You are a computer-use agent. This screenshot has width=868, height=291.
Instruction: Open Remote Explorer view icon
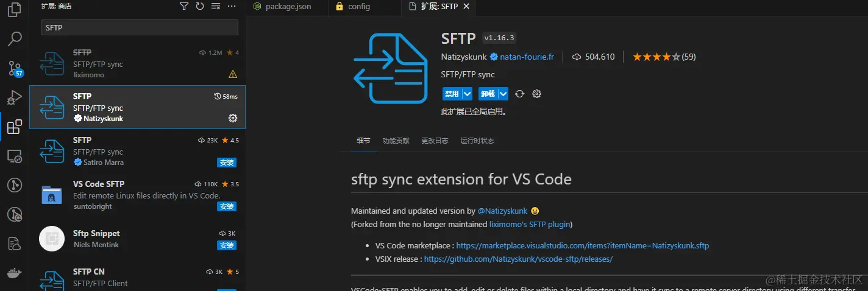tap(15, 156)
